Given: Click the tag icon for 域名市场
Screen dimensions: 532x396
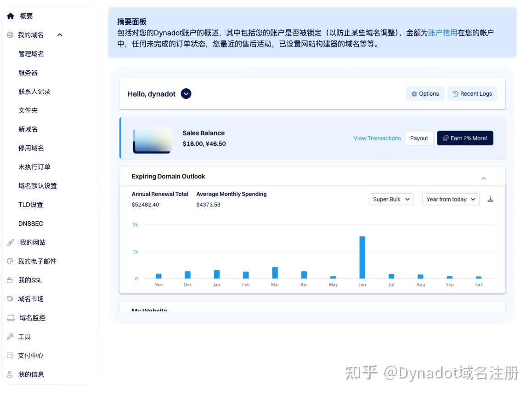Looking at the screenshot, I should (x=10, y=299).
